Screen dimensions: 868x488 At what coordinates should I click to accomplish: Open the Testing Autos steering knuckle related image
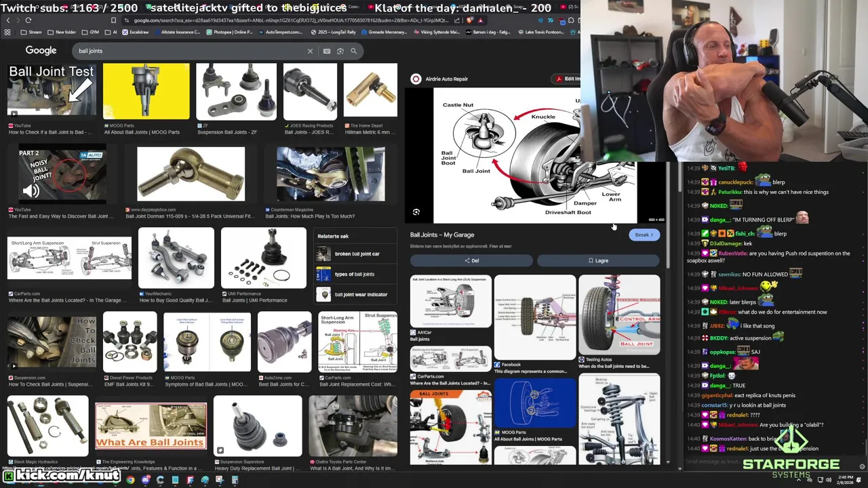[x=619, y=314]
